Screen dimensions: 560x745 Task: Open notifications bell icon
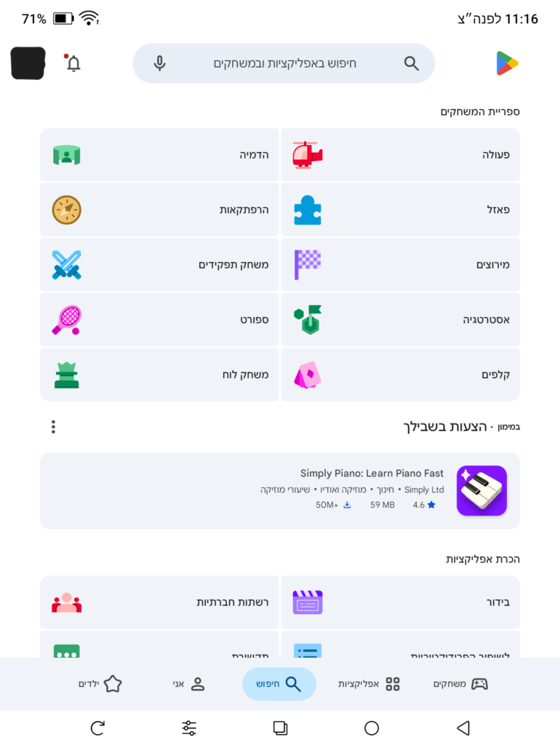73,63
